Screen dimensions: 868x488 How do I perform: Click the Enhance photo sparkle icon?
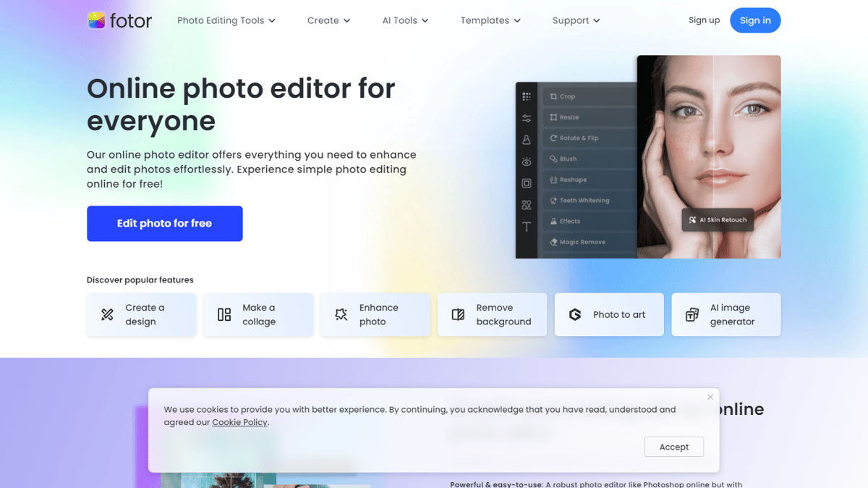(x=341, y=314)
